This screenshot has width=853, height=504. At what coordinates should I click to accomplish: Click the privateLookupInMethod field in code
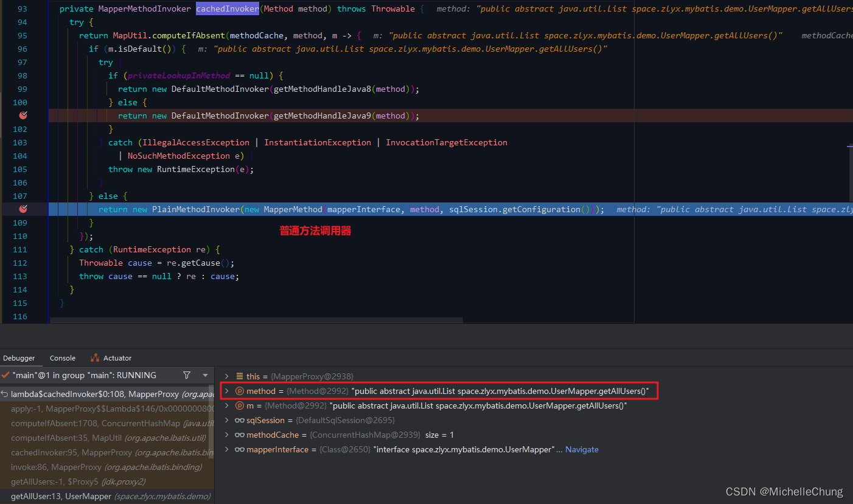tap(179, 75)
